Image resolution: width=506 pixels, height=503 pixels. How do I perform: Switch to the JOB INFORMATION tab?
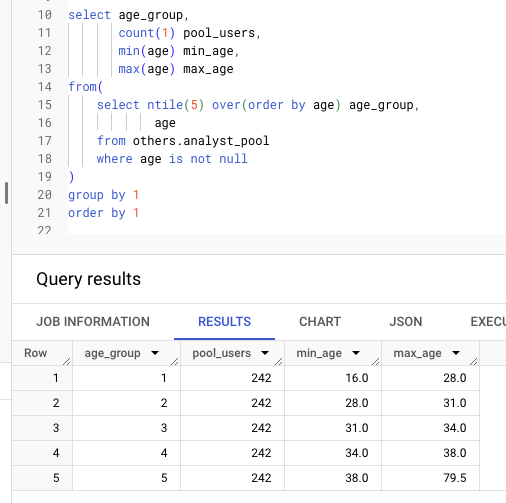pyautogui.click(x=93, y=322)
